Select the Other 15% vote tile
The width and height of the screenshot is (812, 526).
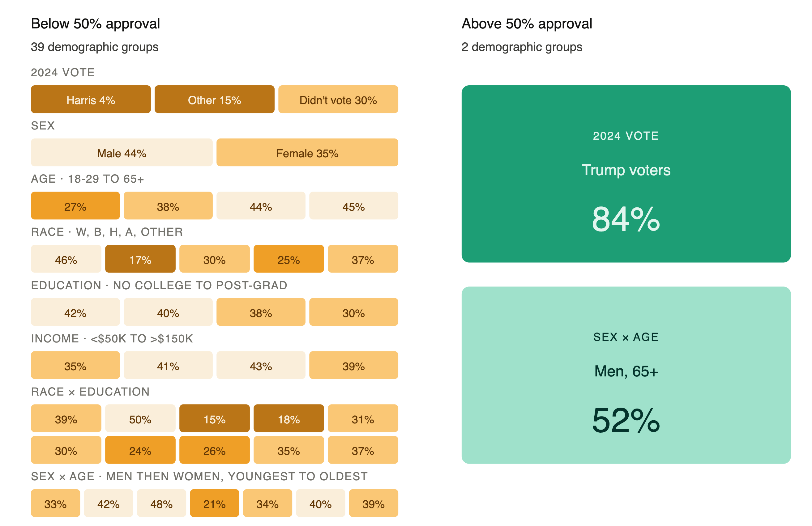214,99
